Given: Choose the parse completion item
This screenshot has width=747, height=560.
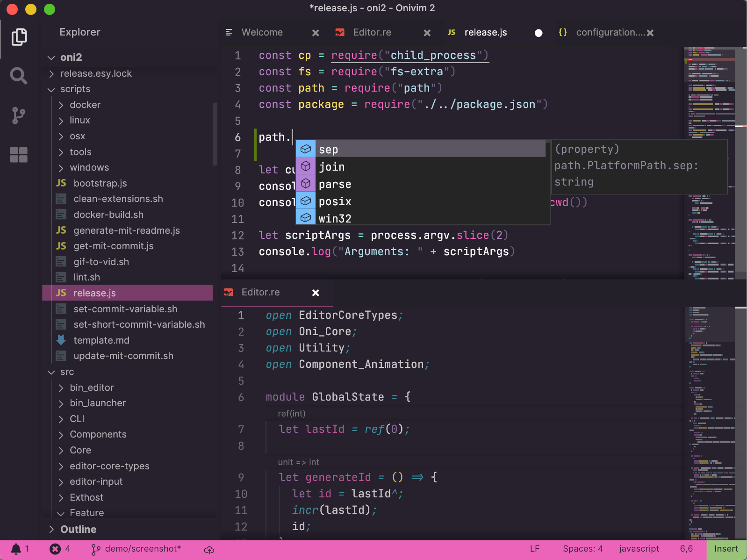Looking at the screenshot, I should point(421,184).
